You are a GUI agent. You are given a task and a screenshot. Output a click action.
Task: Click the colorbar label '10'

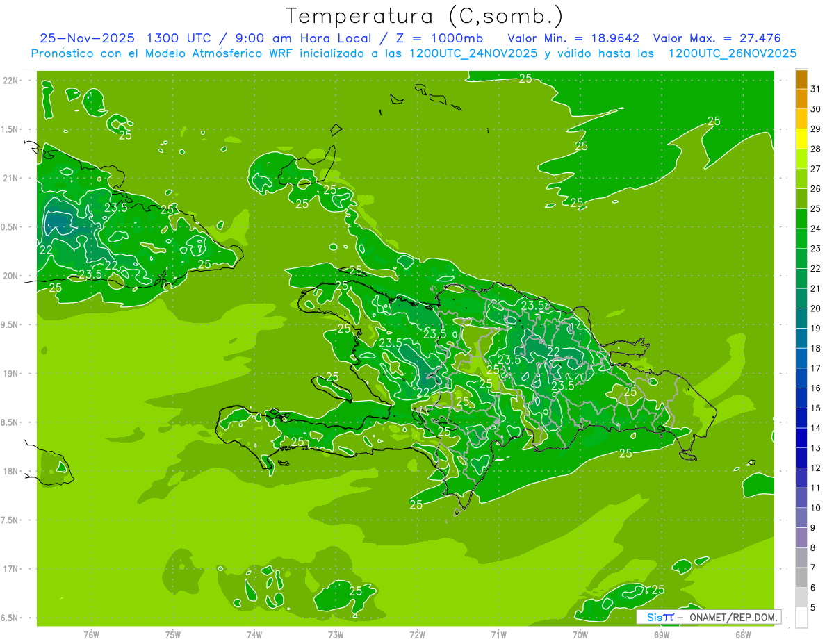(816, 508)
